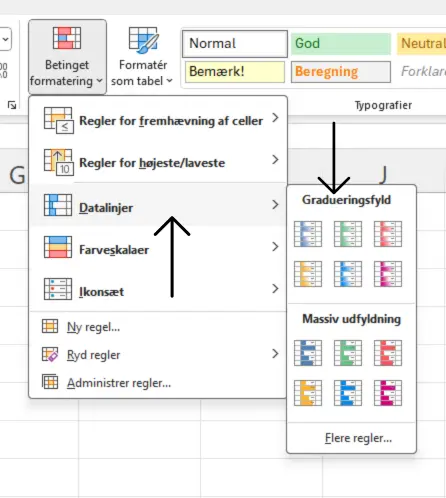Viewport: 446px width, 498px height.
Task: Click the Ryd regler eraser icon
Action: [x=50, y=354]
